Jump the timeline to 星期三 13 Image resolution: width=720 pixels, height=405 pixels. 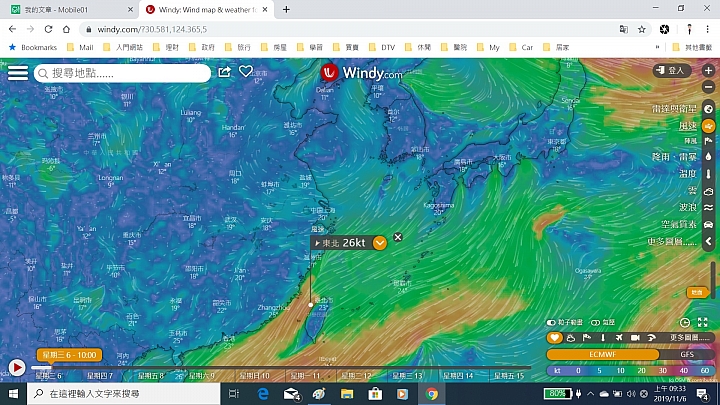407,376
